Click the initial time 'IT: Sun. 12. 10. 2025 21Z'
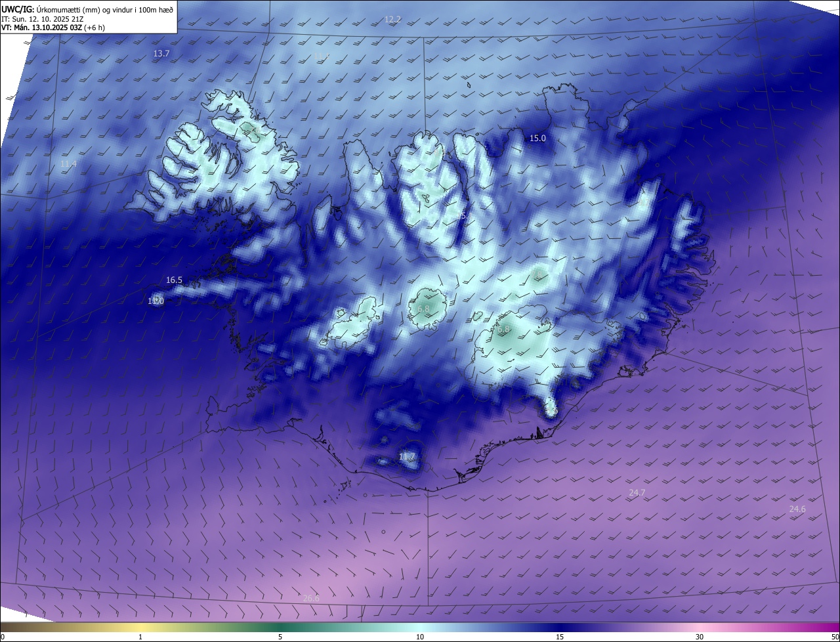 43,19
